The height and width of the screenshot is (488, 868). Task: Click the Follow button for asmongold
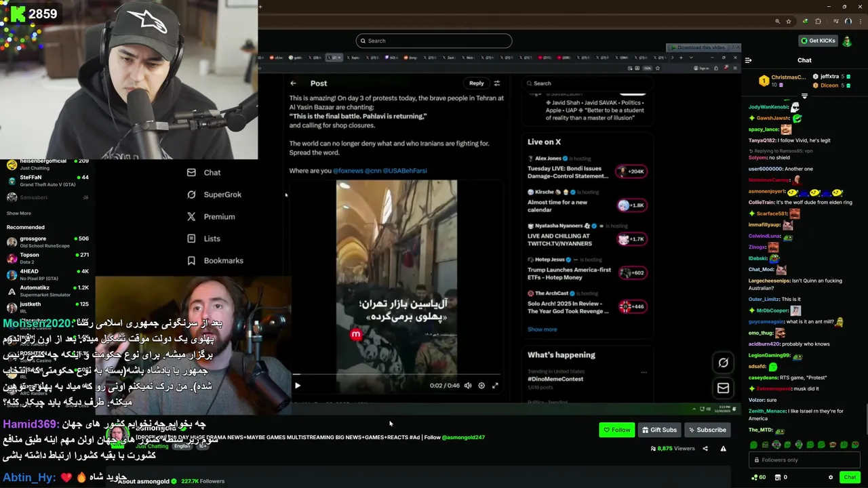(616, 430)
